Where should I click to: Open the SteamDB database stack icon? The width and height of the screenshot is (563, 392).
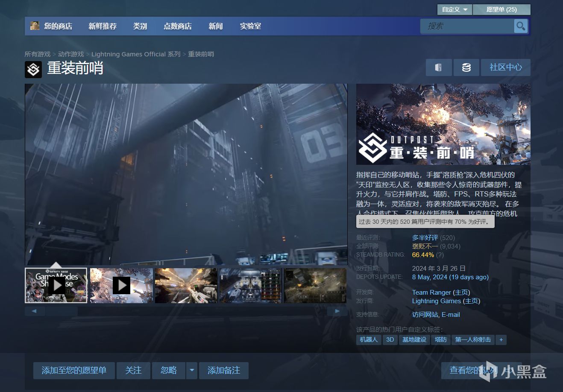466,67
